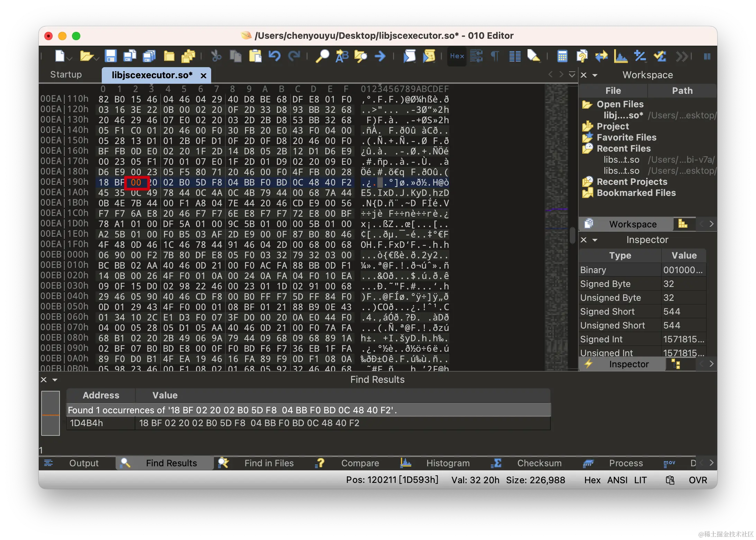Open the Find magnifier tool
The image size is (756, 540).
pyautogui.click(x=322, y=56)
